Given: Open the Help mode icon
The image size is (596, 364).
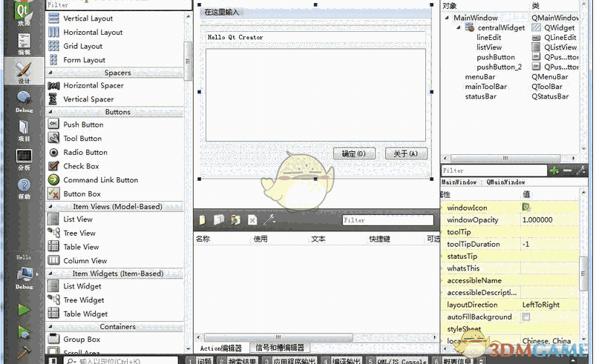Looking at the screenshot, I should click(x=24, y=188).
